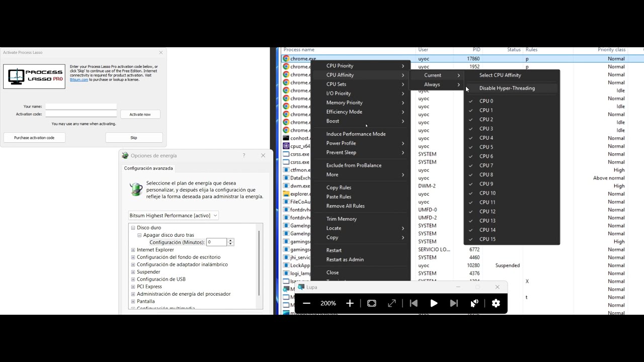Screen dimensions: 644x362
Task: Click the logi_lamp process icon
Action: pyautogui.click(x=286, y=274)
